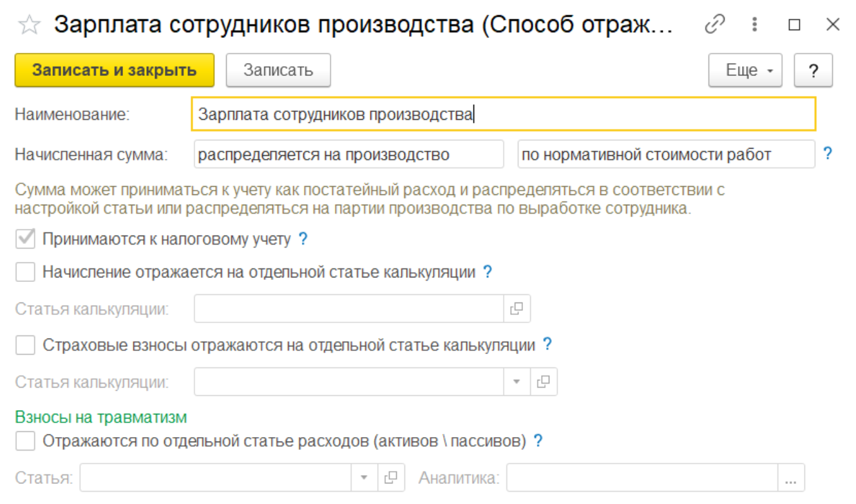Click help icon beside Принимаются к налоговому учету
This screenshot has height=504, width=856.
(x=303, y=239)
